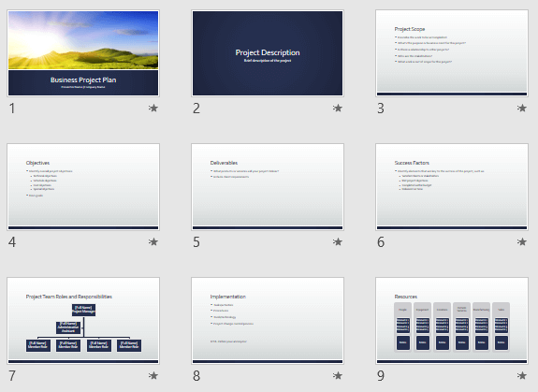Select the Business Project Plan slide thumbnail
The height and width of the screenshot is (392, 538).
(83, 53)
